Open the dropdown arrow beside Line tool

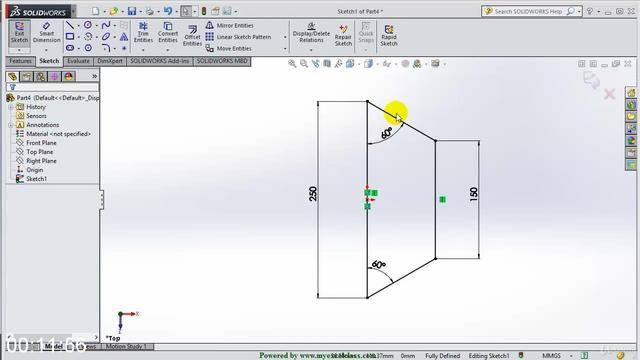point(78,25)
